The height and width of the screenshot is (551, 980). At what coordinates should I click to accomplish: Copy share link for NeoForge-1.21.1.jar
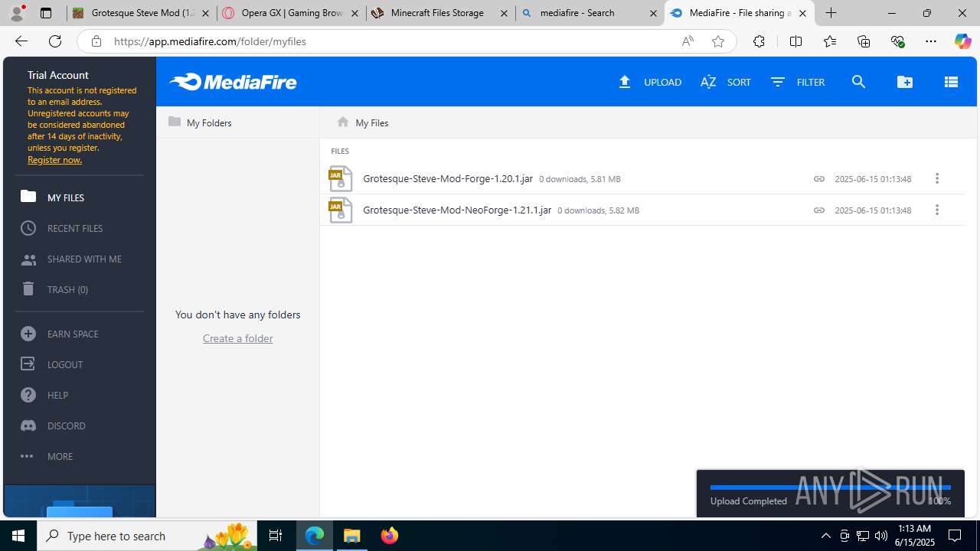click(818, 210)
